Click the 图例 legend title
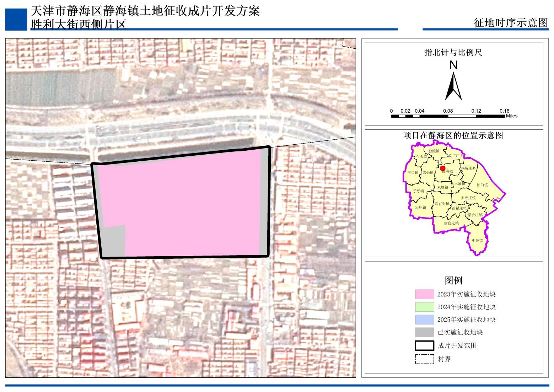 pyautogui.click(x=453, y=280)
